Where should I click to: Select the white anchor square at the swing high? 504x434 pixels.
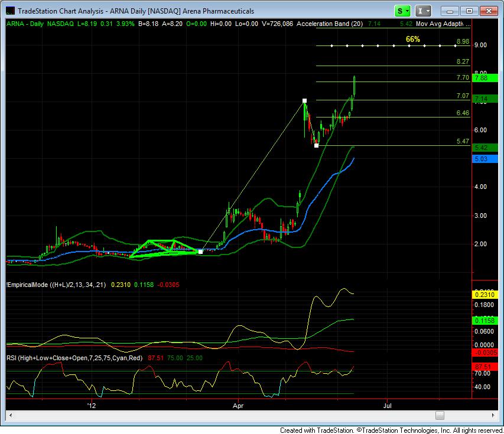304,101
